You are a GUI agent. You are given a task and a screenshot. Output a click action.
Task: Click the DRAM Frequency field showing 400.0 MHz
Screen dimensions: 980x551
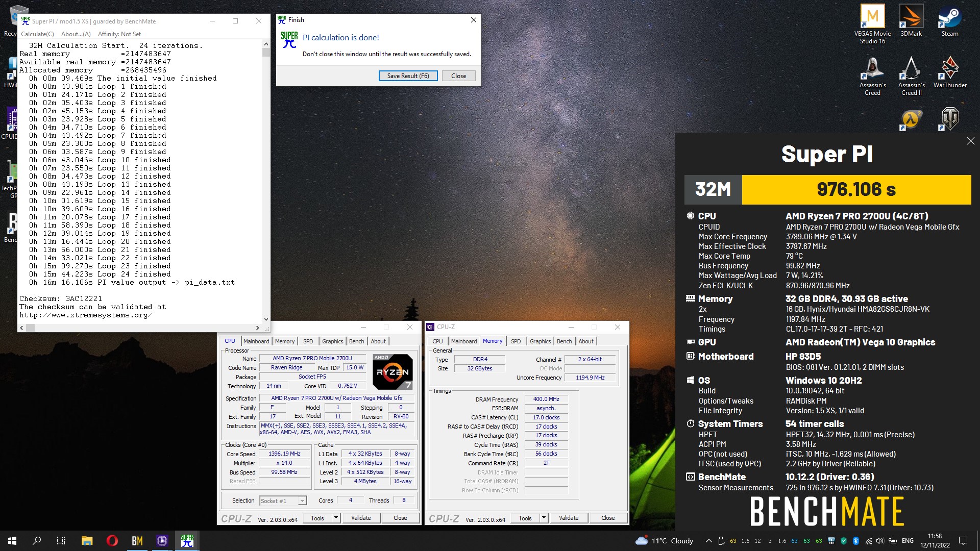coord(546,399)
